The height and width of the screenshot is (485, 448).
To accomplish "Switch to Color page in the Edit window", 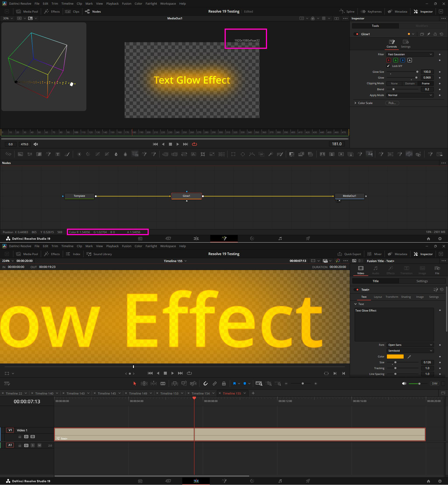I will pyautogui.click(x=252, y=481).
